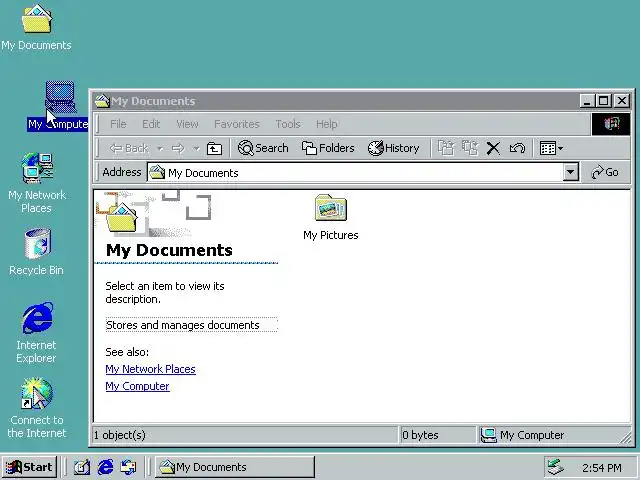Click the Start button
The image size is (640, 480).
(29, 467)
